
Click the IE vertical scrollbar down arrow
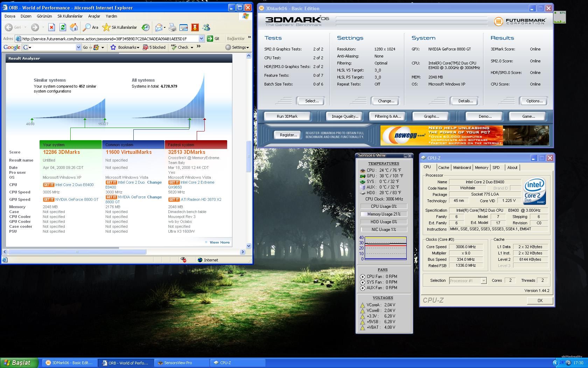pyautogui.click(x=249, y=246)
